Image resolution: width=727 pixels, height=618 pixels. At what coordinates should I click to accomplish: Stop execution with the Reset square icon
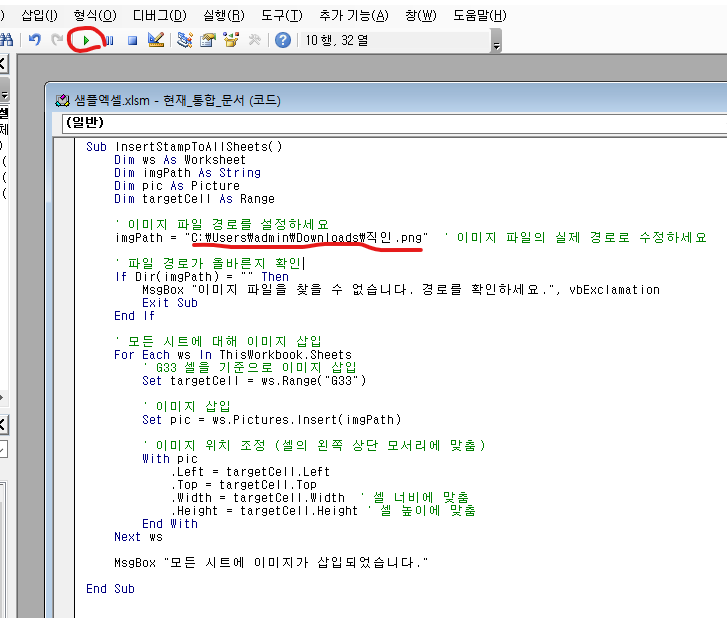click(133, 40)
